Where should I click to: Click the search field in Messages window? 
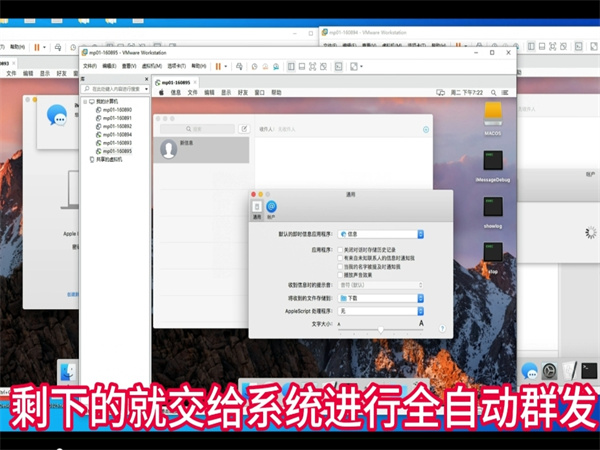point(196,129)
